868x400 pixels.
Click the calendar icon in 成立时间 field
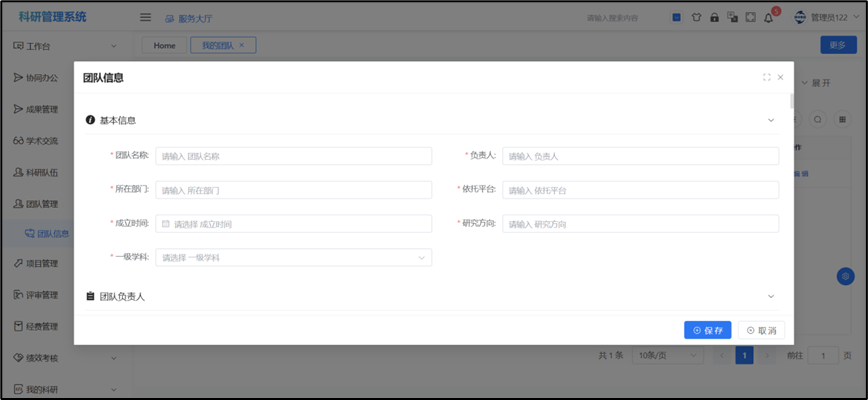(166, 224)
